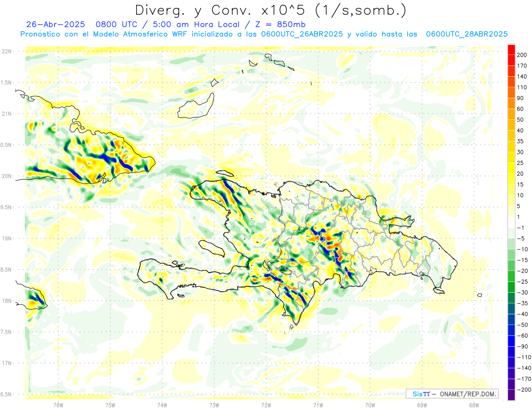Click the '1.5N' latitude label
532x411 pixels.
pyautogui.click(x=6, y=82)
